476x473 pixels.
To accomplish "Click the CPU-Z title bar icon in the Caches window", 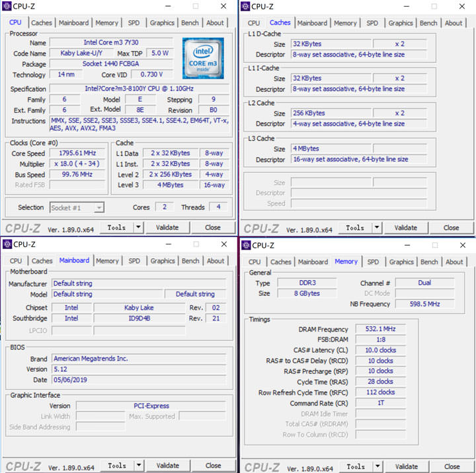I will pyautogui.click(x=245, y=7).
